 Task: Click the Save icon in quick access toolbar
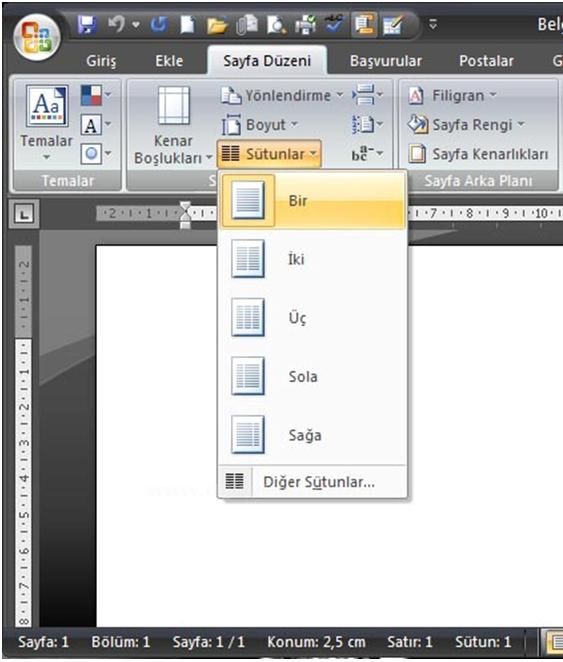point(87,25)
